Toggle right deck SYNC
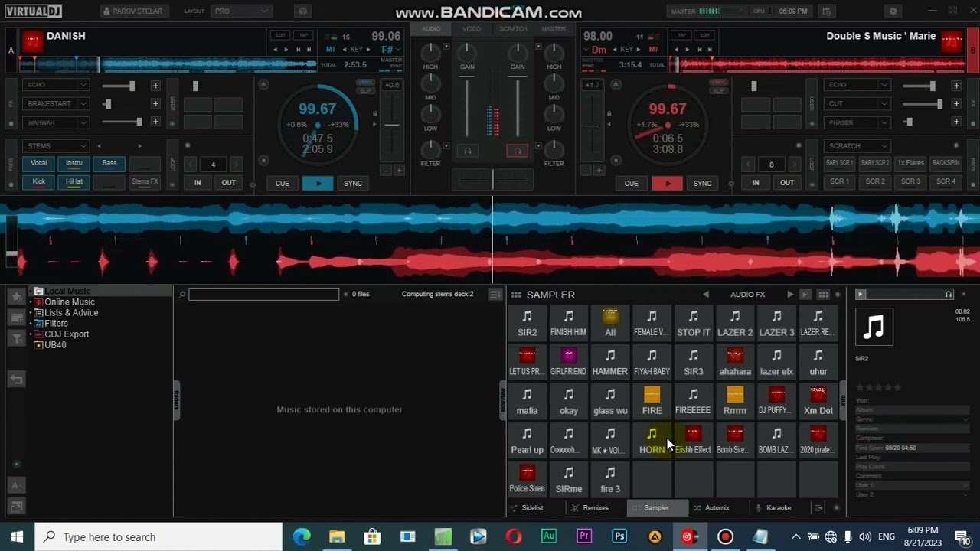This screenshot has width=980, height=551. (x=702, y=183)
